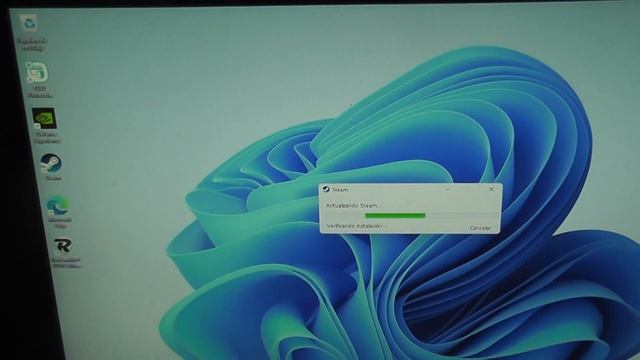Minimize the Steam updater dialog

[448, 189]
